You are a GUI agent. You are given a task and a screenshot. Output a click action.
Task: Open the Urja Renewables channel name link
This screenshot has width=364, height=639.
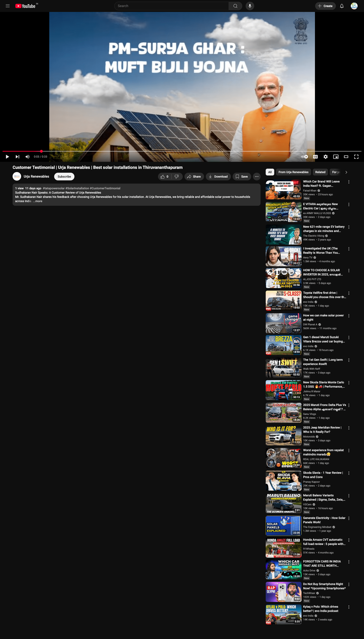36,176
